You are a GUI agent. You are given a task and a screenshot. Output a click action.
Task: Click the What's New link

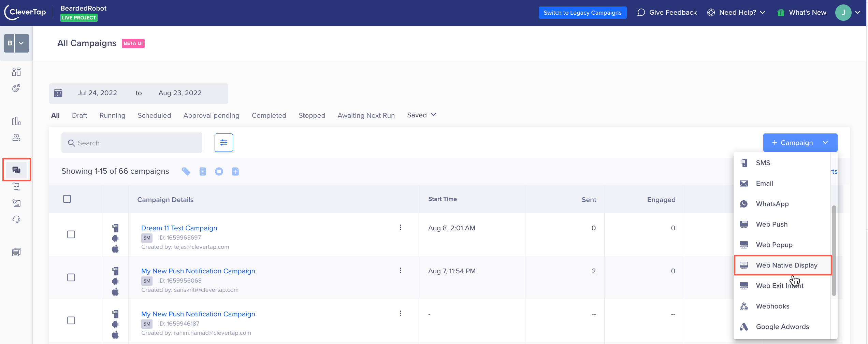808,13
